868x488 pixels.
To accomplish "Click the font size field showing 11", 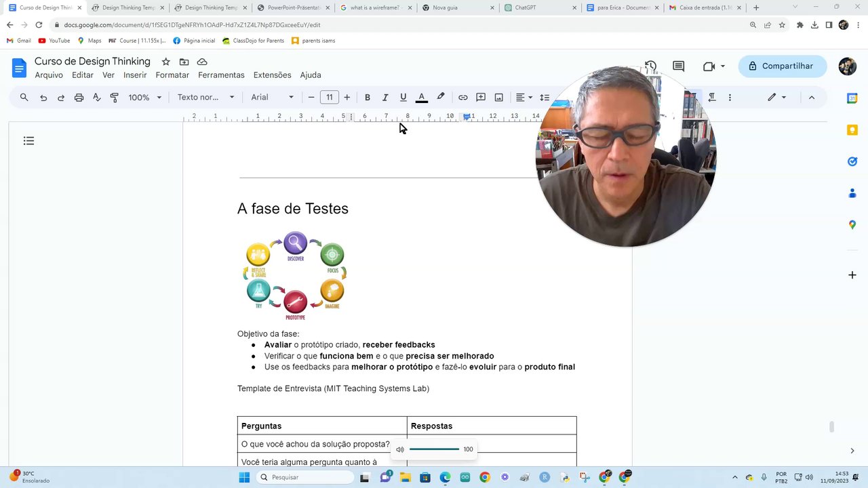I will coord(330,98).
